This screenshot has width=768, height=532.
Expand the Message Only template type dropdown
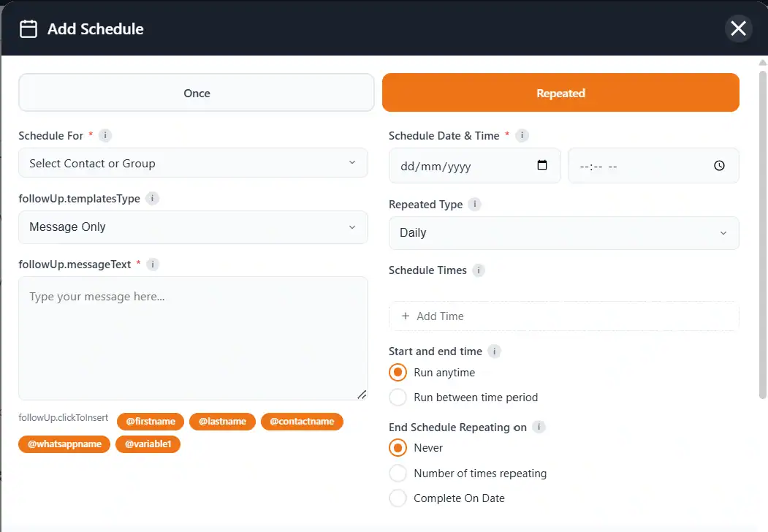[193, 227]
